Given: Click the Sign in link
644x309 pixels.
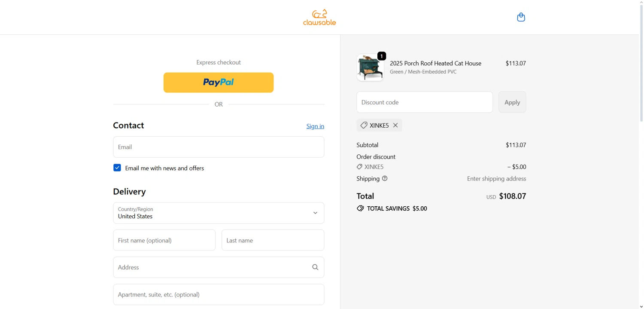Looking at the screenshot, I should pos(315,126).
